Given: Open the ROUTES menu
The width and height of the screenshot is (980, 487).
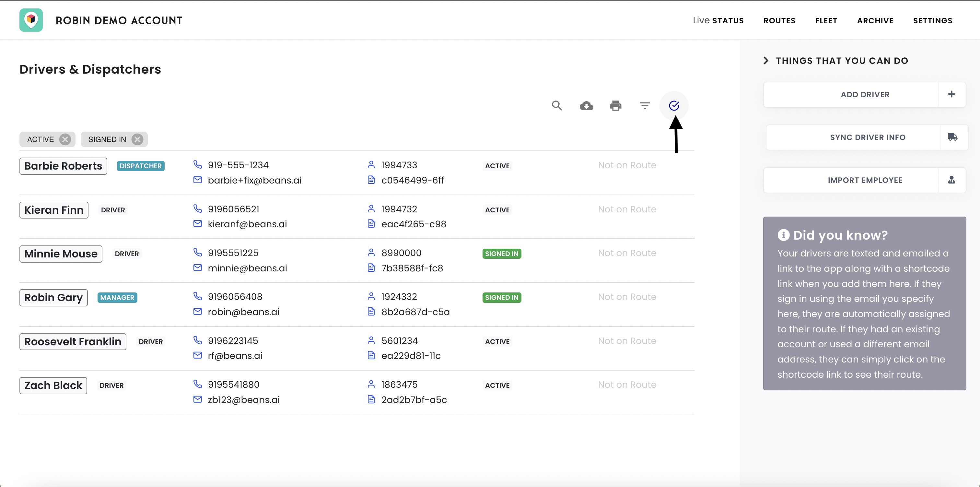Looking at the screenshot, I should (779, 20).
